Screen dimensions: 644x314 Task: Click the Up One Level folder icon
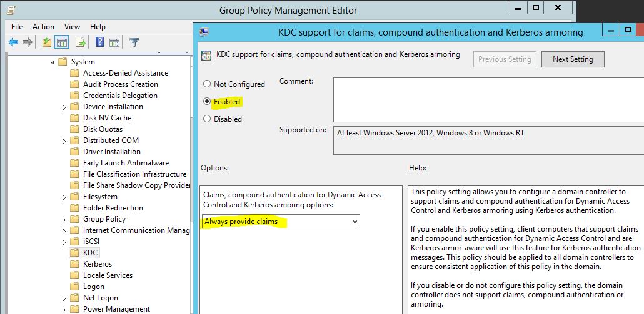47,42
